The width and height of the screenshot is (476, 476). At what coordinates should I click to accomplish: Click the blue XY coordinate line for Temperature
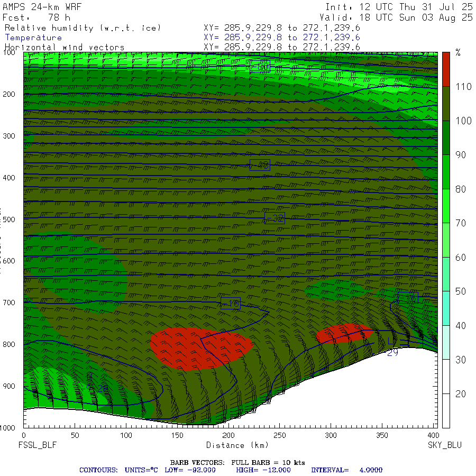[x=282, y=38]
